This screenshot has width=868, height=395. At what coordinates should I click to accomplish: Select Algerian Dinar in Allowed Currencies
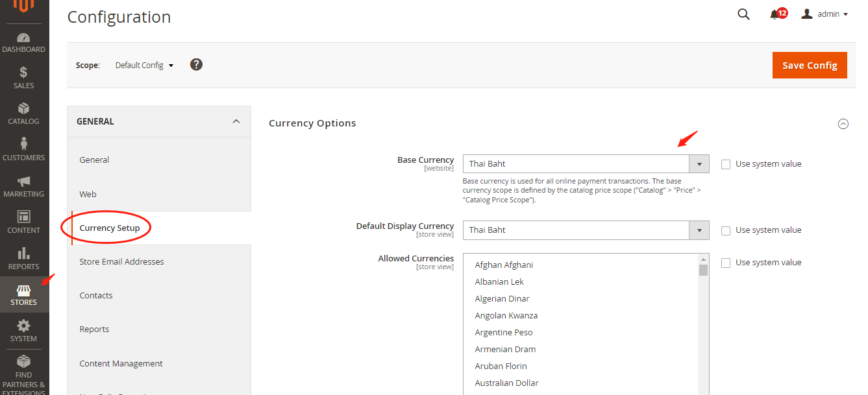tap(580, 298)
